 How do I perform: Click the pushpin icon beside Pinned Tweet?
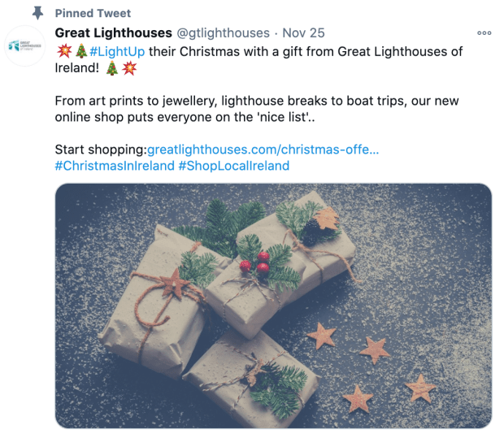pyautogui.click(x=38, y=13)
